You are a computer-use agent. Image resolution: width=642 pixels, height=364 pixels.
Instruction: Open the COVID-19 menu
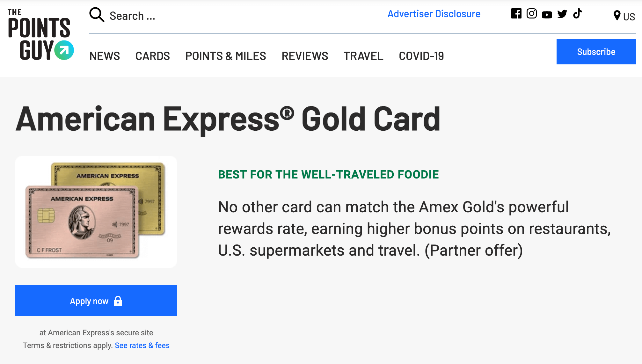click(421, 56)
